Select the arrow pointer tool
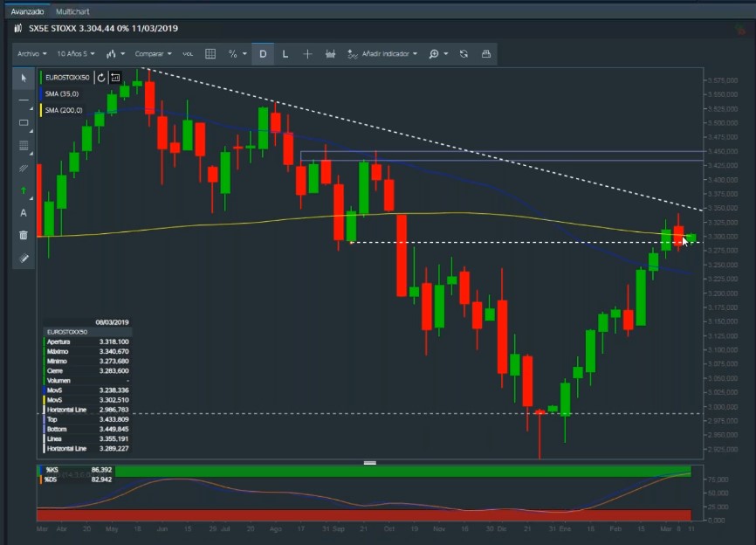Image resolution: width=756 pixels, height=545 pixels. [x=24, y=78]
